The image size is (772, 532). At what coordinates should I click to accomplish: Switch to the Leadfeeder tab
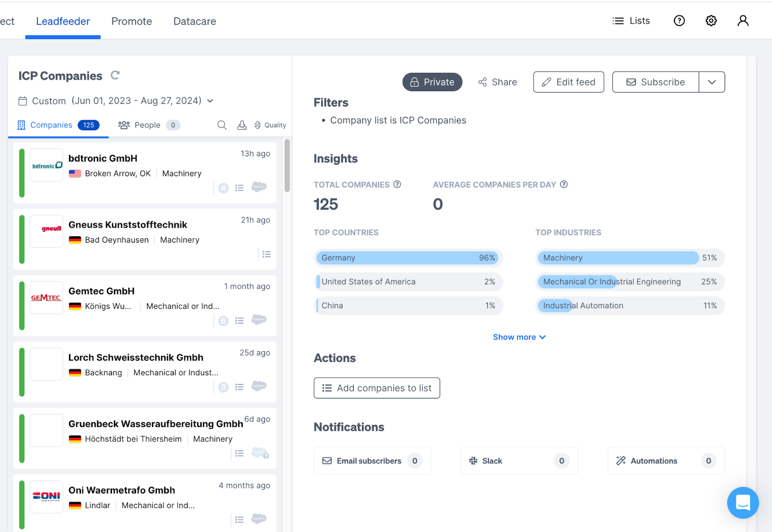(63, 21)
